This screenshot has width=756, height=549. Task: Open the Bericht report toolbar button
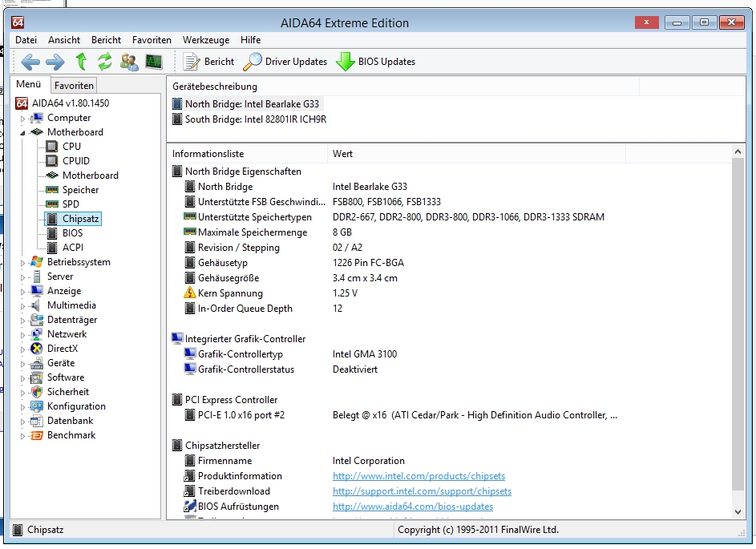(x=208, y=62)
